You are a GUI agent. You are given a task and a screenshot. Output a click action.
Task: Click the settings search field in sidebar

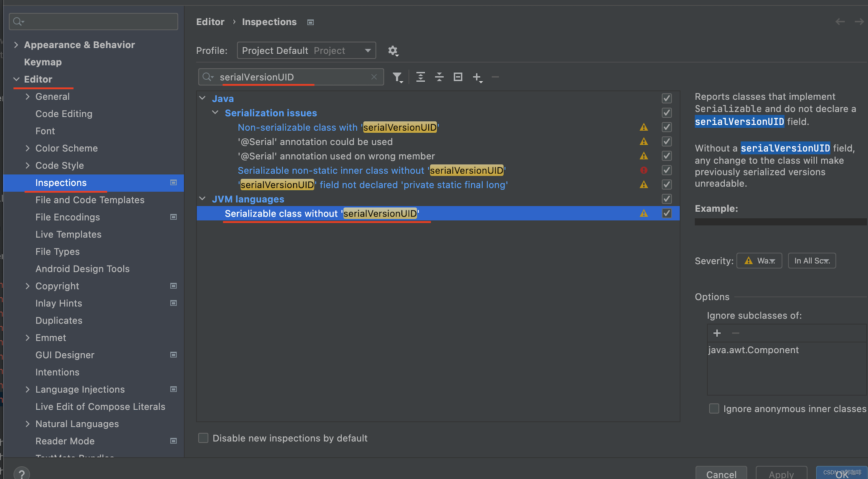[93, 21]
